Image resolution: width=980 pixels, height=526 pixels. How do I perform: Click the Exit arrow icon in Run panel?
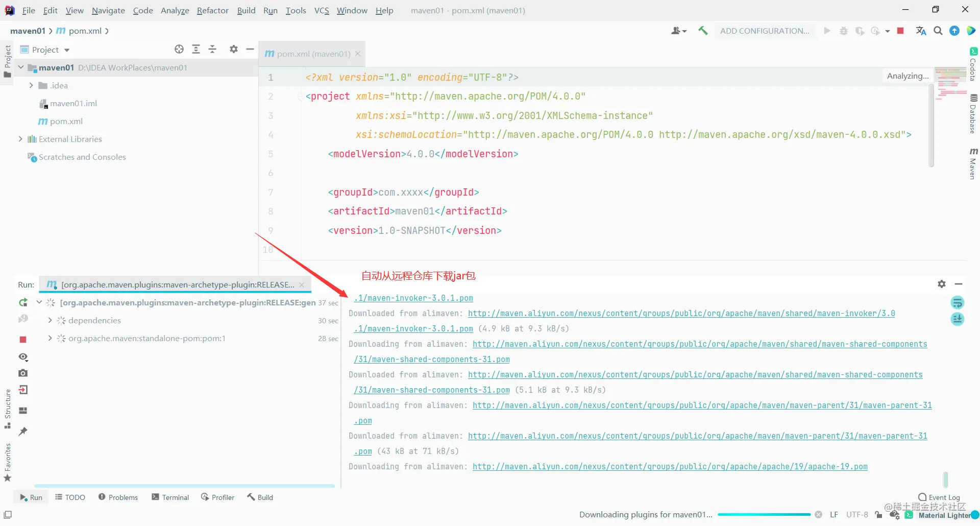tap(23, 390)
